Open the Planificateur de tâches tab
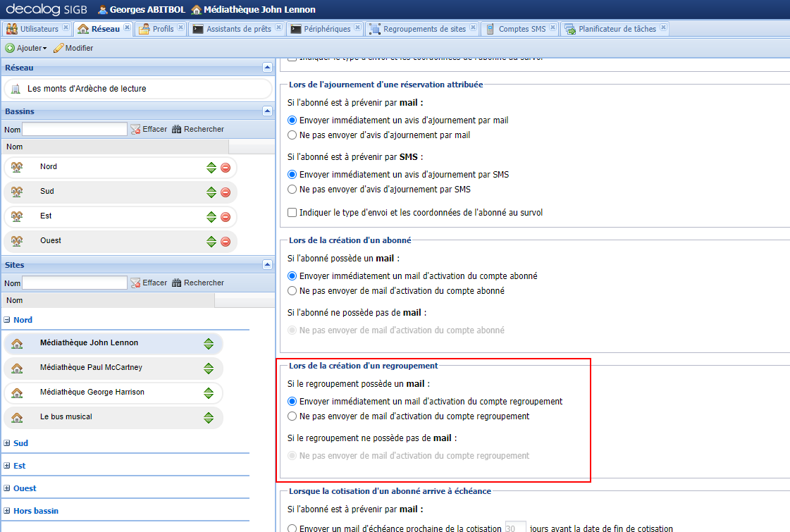 619,29
